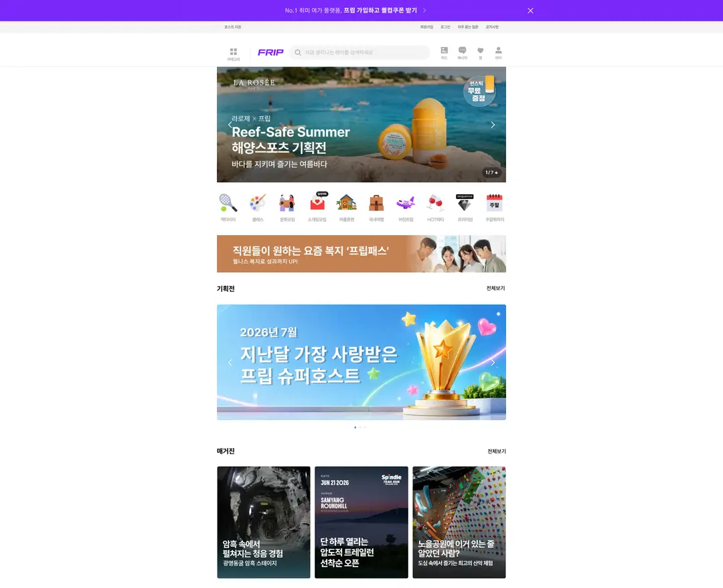
Task: Click the 선스틱 무료 증정 badge
Action: pyautogui.click(x=479, y=91)
